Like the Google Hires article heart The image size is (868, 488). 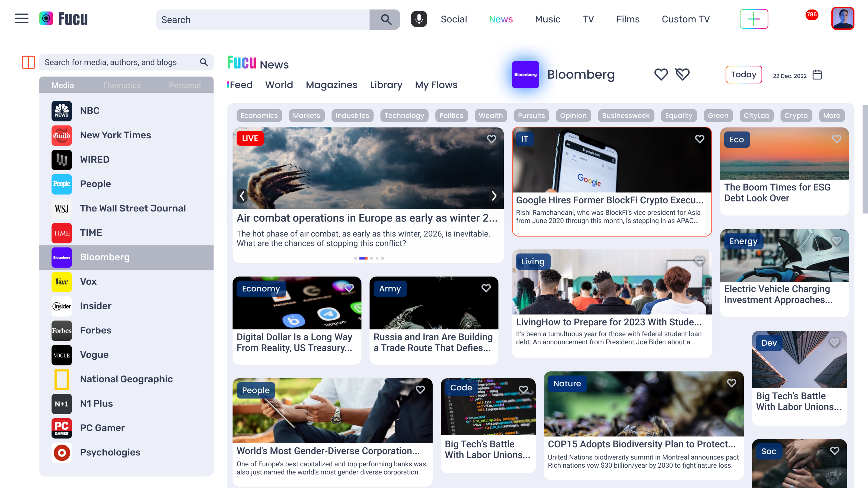tap(700, 139)
